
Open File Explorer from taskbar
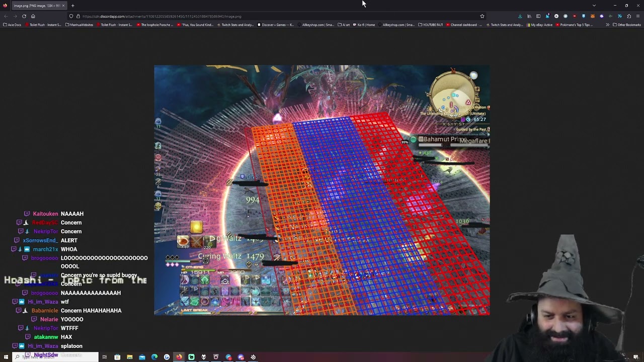[129, 357]
